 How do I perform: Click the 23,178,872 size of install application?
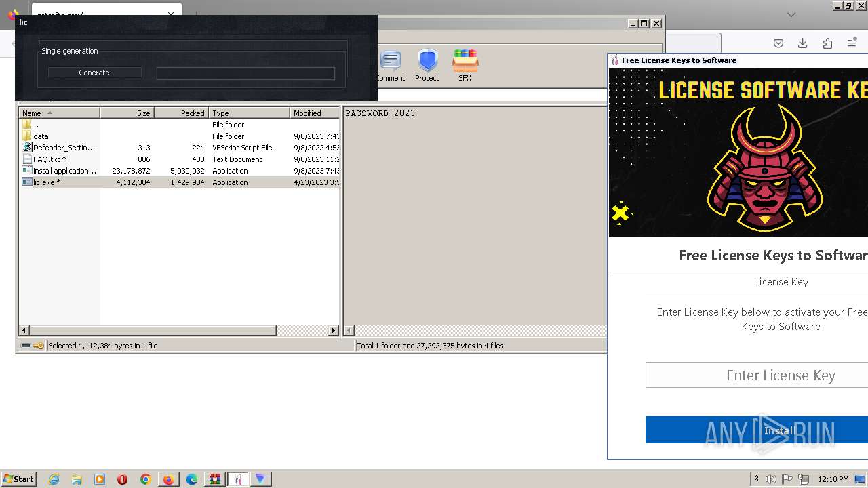132,171
